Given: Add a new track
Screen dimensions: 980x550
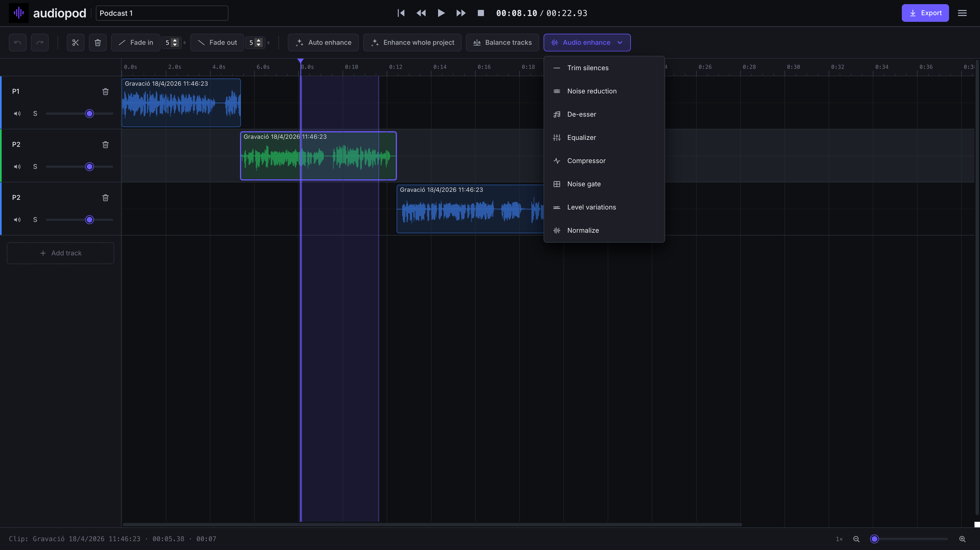Looking at the screenshot, I should coord(60,253).
